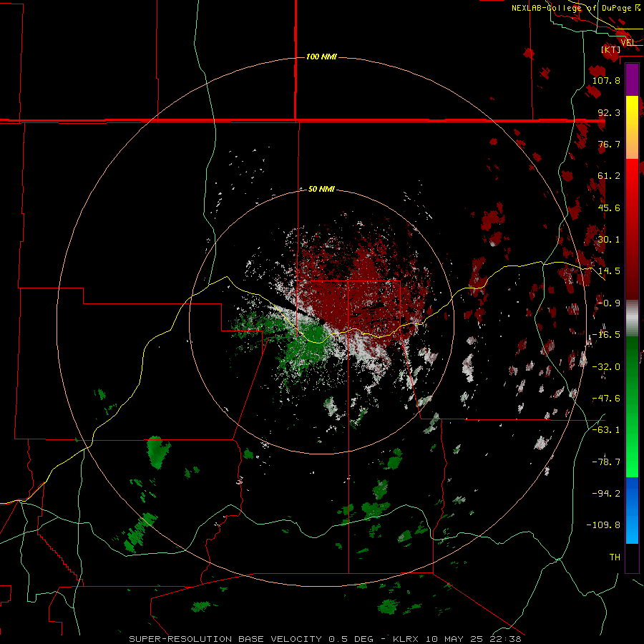Click the 61.2 velocity value
644x644 pixels.
tap(609, 176)
